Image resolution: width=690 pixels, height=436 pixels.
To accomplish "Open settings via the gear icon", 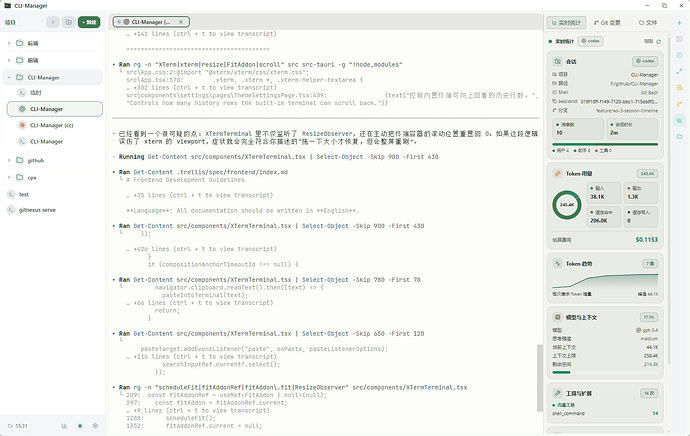I will click(95, 426).
